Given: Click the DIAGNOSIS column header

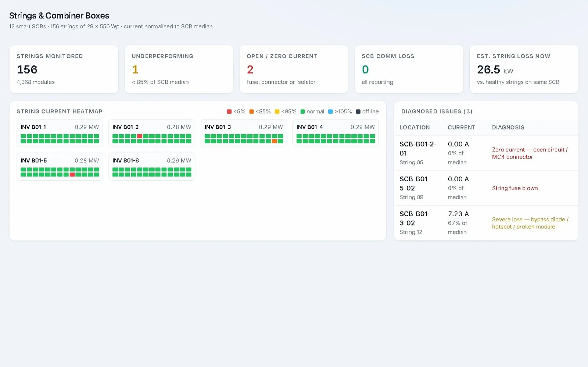Looking at the screenshot, I should (x=508, y=127).
